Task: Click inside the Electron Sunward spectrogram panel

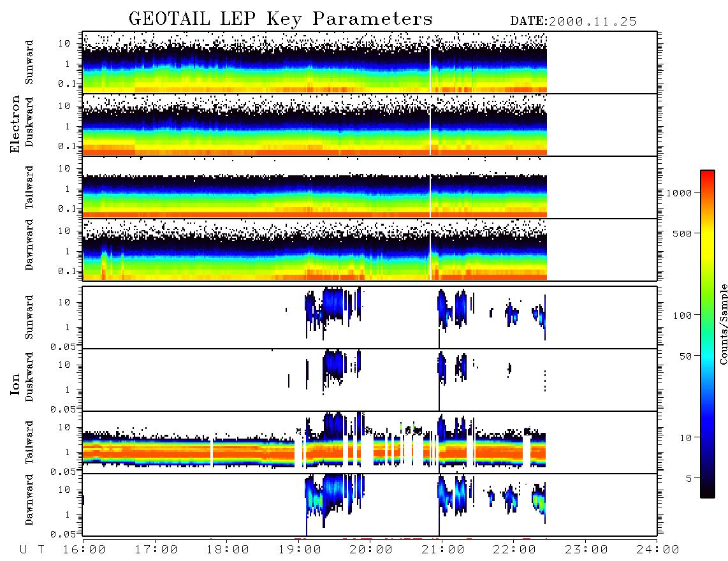Action: click(370, 62)
